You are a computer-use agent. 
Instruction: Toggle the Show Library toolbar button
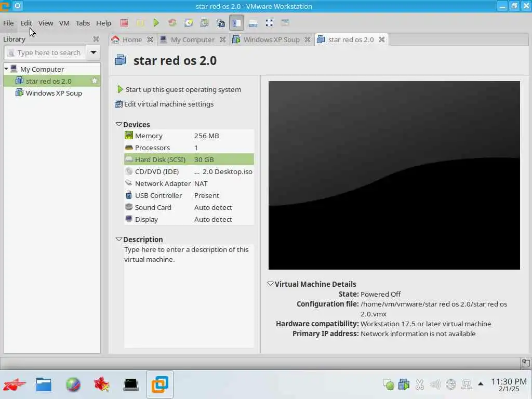(236, 23)
